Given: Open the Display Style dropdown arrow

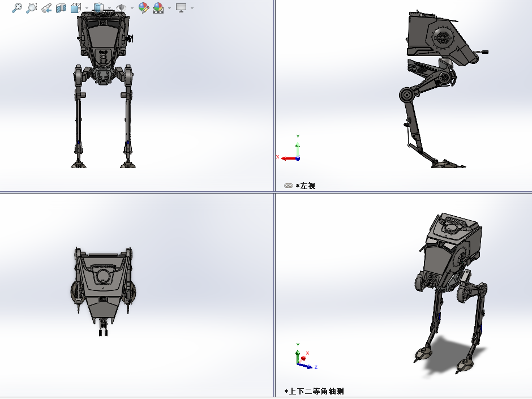Looking at the screenshot, I should click(109, 8).
